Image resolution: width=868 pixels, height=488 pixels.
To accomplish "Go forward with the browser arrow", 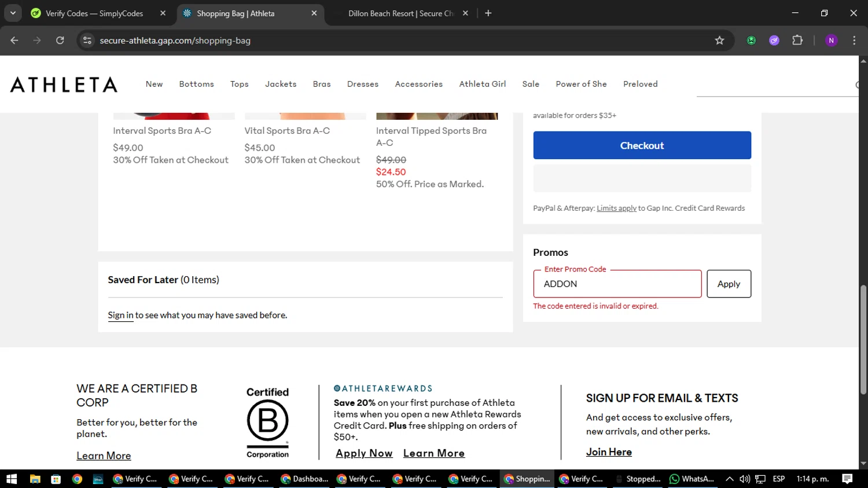I will tap(37, 41).
